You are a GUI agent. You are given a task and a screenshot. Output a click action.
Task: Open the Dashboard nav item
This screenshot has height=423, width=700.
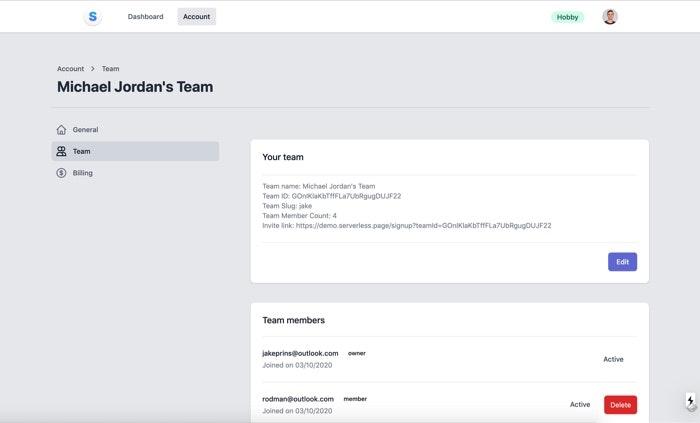tap(145, 17)
